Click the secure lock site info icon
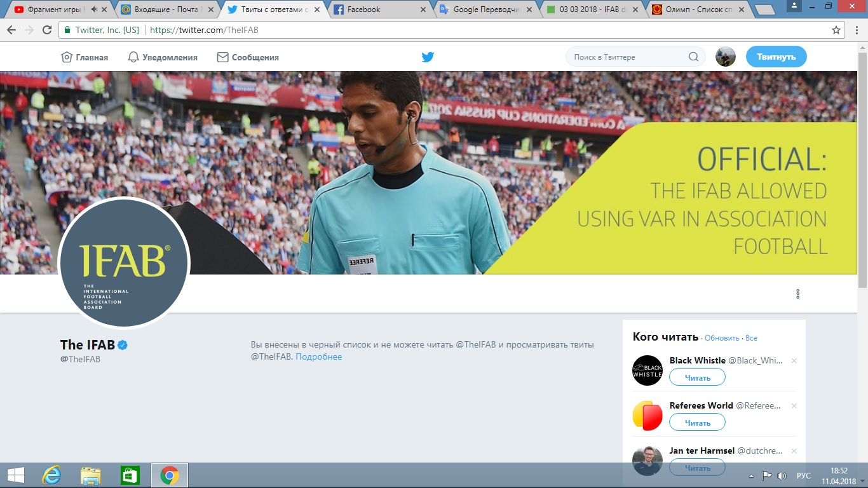The width and height of the screenshot is (868, 488). 67,30
